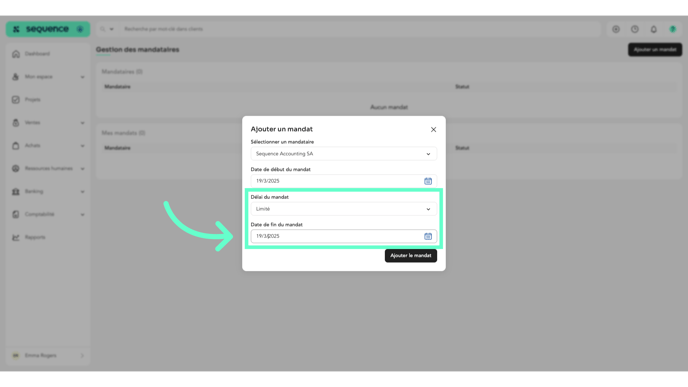The width and height of the screenshot is (688, 387).
Task: Click the green profile icon in top bar
Action: point(673,29)
